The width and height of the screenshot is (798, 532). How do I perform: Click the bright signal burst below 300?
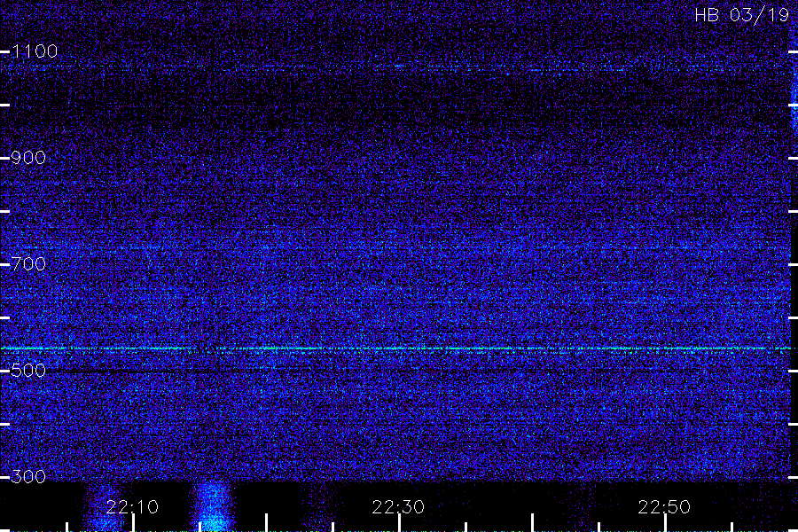214,506
